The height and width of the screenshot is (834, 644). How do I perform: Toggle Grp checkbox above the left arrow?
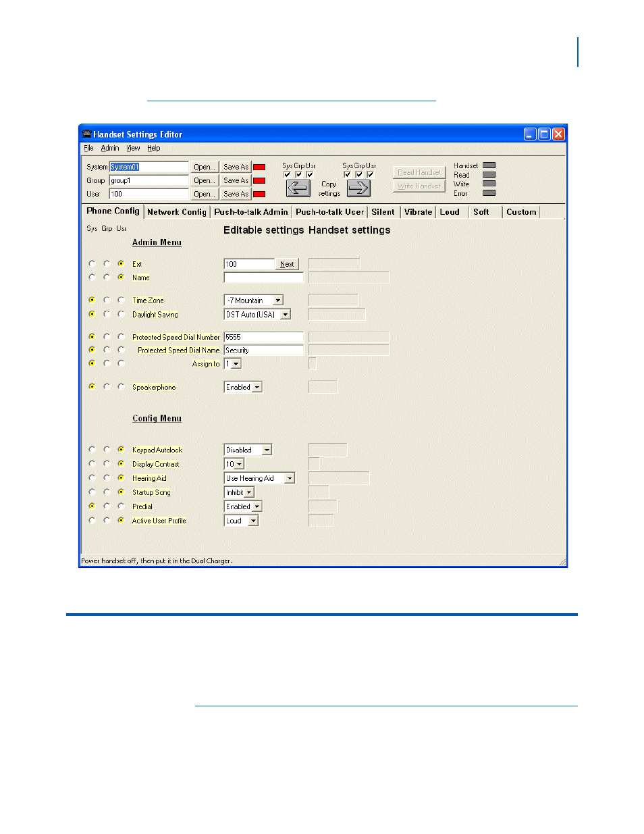tap(298, 174)
